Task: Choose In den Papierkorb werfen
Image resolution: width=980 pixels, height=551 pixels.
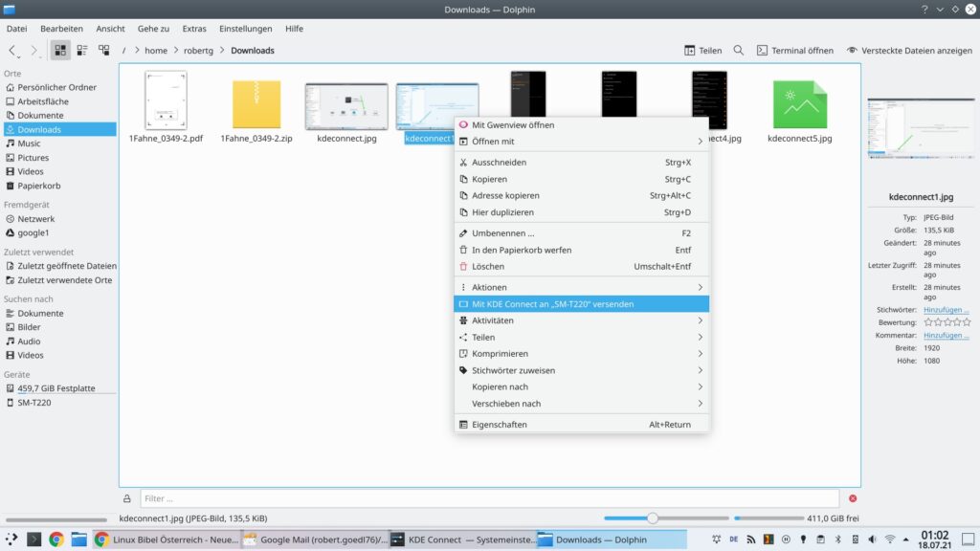Action: pyautogui.click(x=581, y=250)
